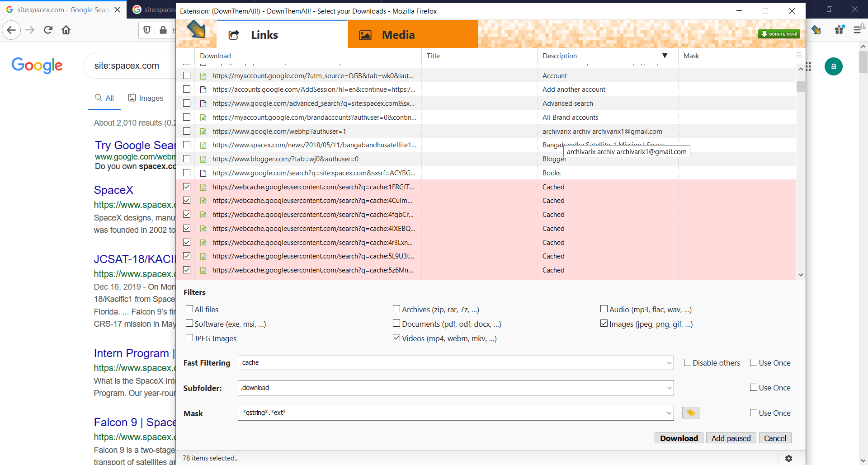Viewport: 868px width, 465px height.
Task: Open the Firefox hamburger menu
Action: 858,30
